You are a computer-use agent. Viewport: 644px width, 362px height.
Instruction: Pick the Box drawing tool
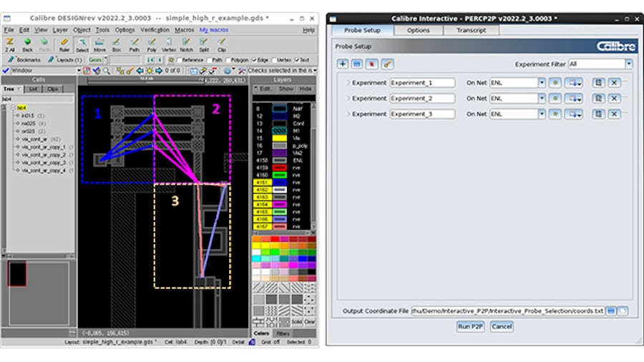point(117,45)
